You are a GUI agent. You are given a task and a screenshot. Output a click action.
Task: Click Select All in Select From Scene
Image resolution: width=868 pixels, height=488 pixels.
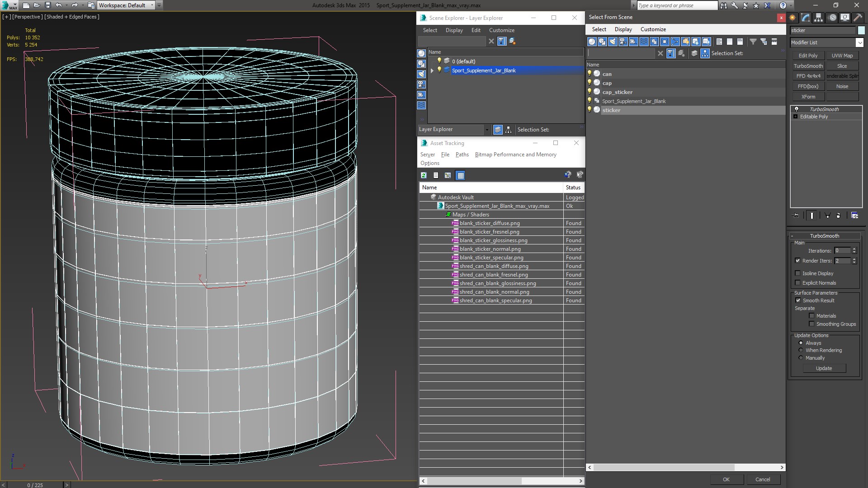point(719,42)
